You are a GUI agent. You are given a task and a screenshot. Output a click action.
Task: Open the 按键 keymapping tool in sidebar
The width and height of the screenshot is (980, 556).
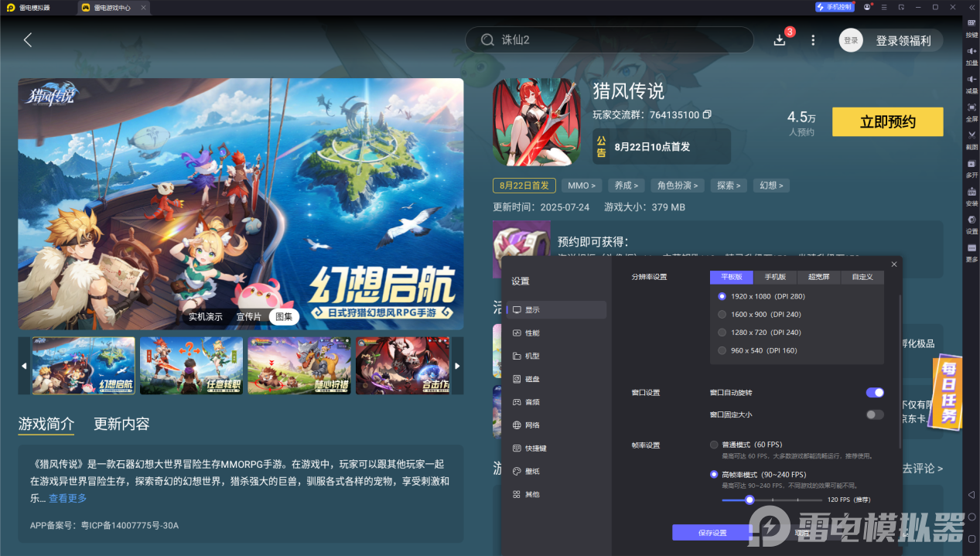[971, 27]
